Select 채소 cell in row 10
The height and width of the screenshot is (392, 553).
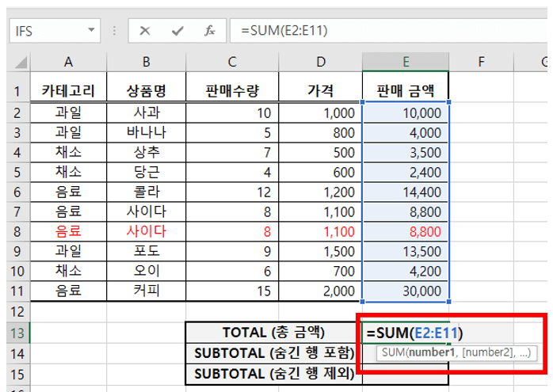[x=68, y=271]
